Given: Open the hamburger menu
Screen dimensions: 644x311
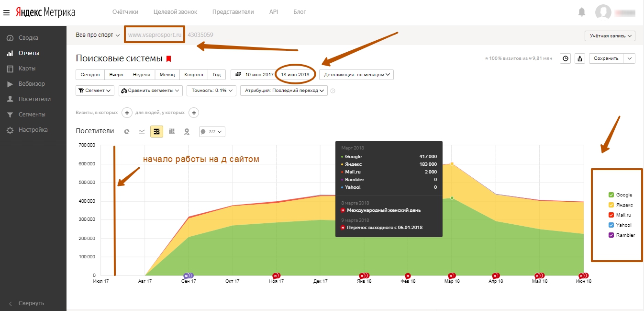Looking at the screenshot, I should tap(6, 12).
